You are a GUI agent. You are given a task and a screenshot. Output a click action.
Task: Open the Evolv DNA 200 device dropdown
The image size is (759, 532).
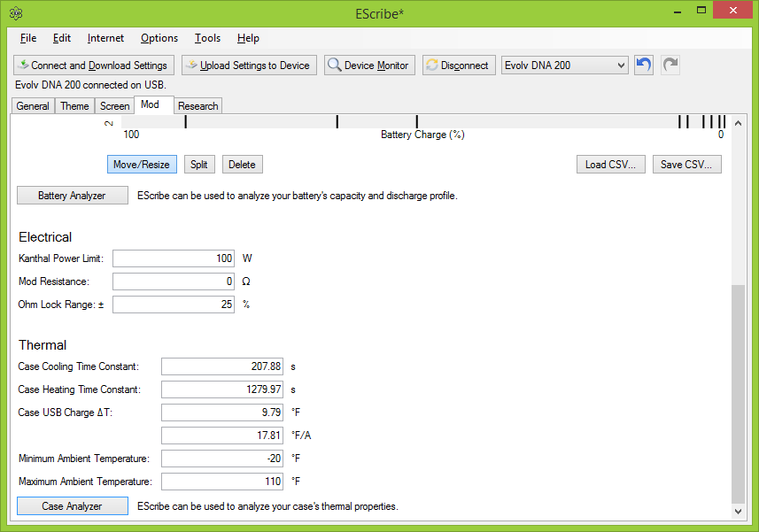(x=565, y=66)
